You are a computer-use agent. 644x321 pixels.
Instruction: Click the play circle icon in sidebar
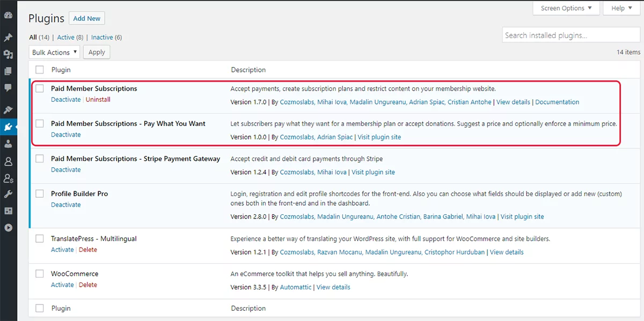(x=8, y=228)
